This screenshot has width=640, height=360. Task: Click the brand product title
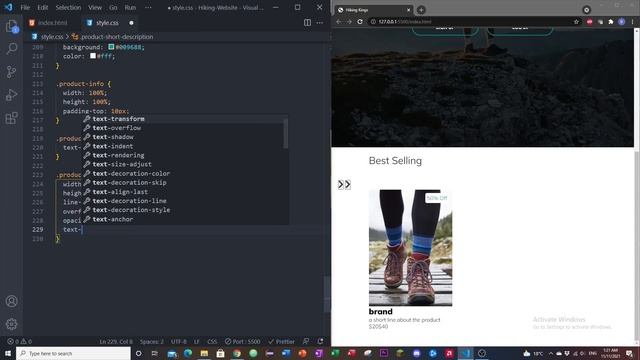[380, 311]
